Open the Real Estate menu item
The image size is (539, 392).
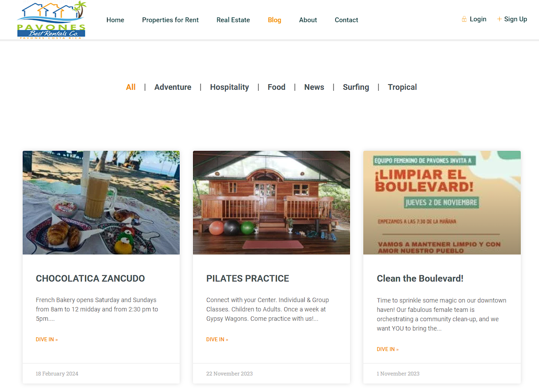pyautogui.click(x=233, y=20)
